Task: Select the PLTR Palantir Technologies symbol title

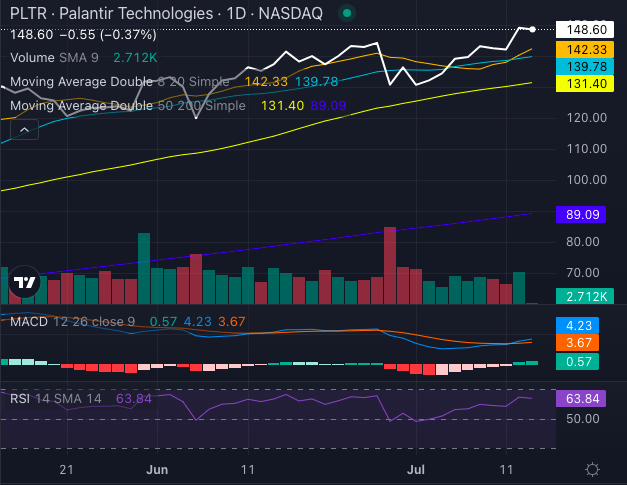Action: (x=166, y=14)
